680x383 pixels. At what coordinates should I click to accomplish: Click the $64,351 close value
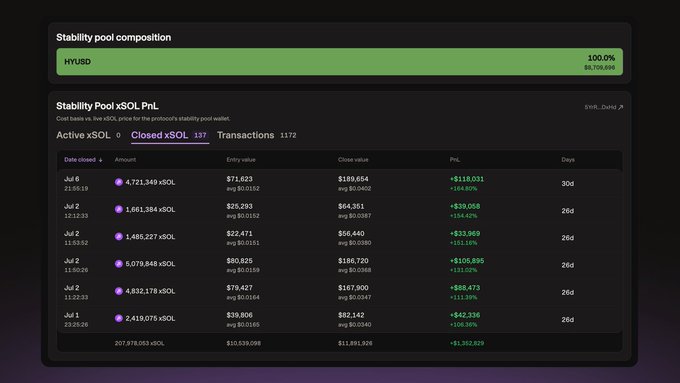coord(351,206)
